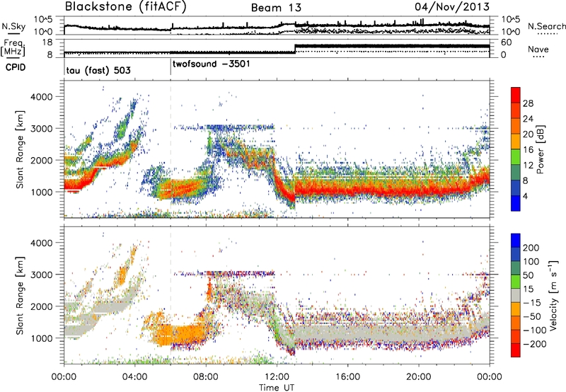Click the 'N.Sky' axis label

[13, 26]
